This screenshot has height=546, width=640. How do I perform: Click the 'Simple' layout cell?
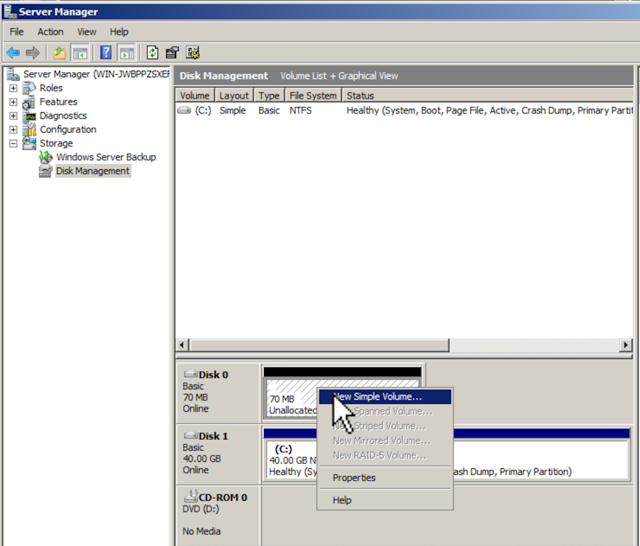(x=233, y=111)
